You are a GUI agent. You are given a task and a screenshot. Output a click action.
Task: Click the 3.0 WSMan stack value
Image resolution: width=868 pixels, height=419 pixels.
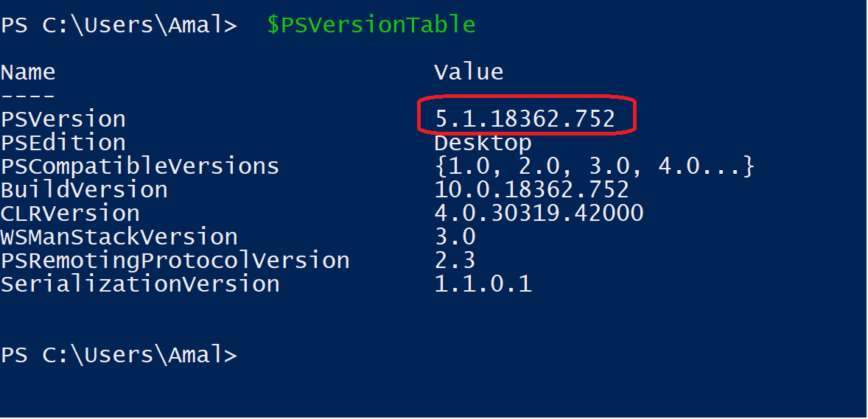click(455, 237)
